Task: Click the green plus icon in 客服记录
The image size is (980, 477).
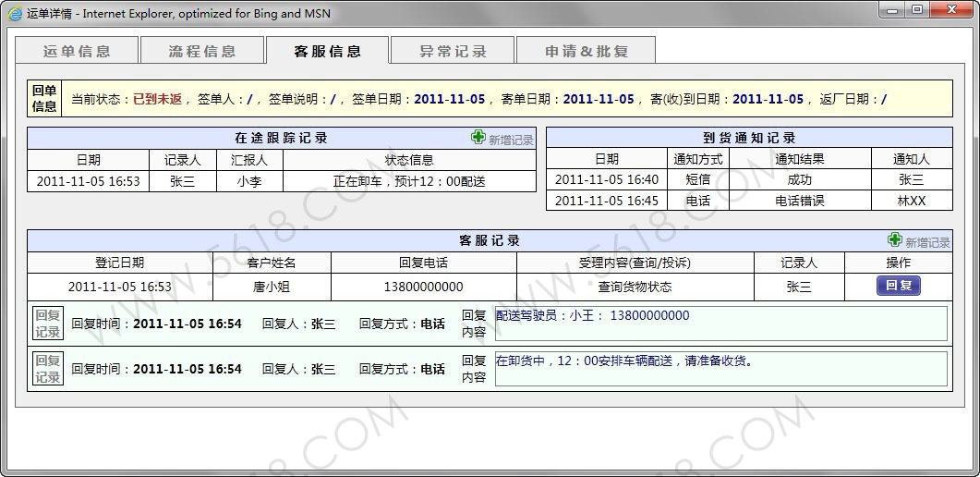Action: click(x=894, y=240)
